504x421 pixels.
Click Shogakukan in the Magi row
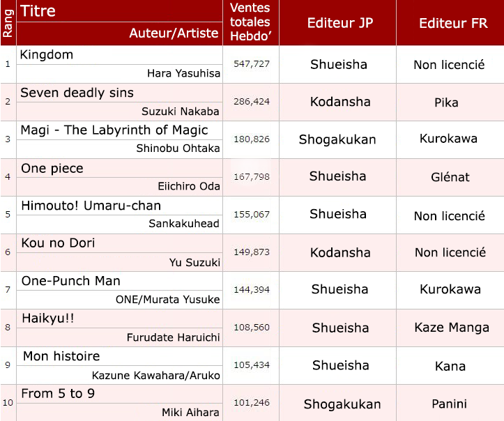click(x=337, y=139)
